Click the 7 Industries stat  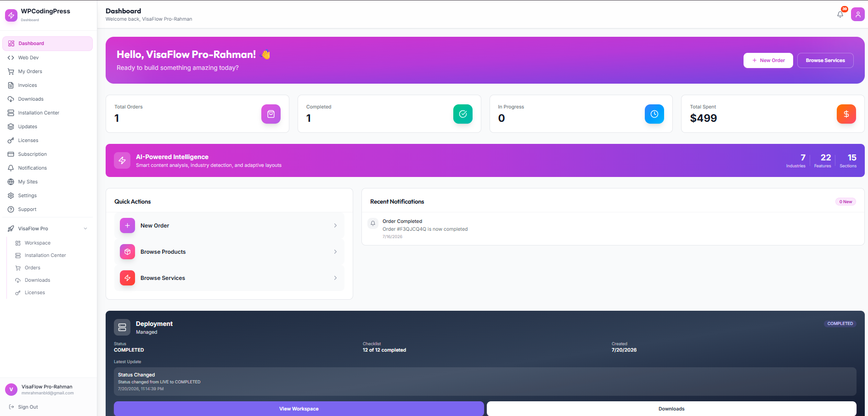(x=796, y=160)
